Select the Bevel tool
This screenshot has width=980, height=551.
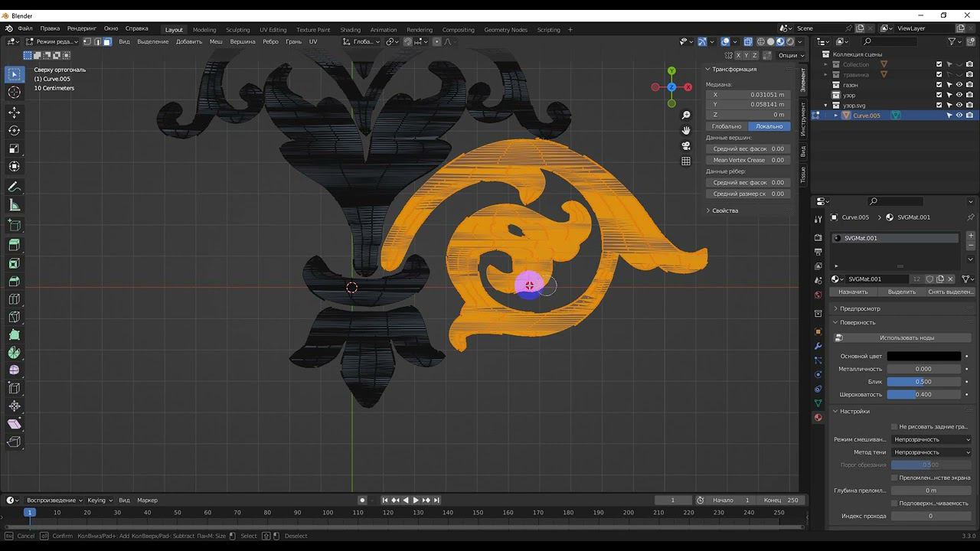point(14,281)
